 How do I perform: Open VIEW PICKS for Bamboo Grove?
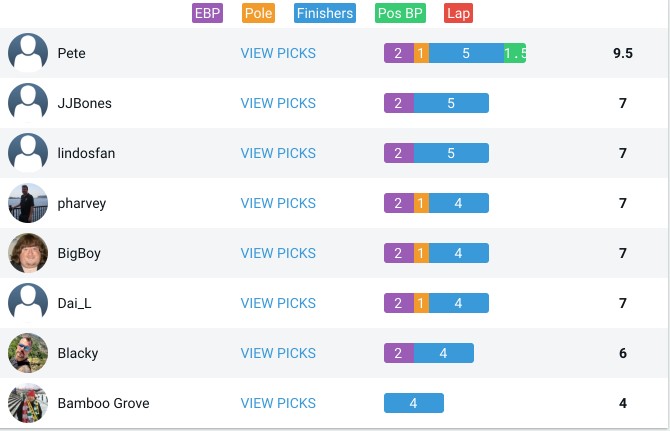tap(278, 403)
